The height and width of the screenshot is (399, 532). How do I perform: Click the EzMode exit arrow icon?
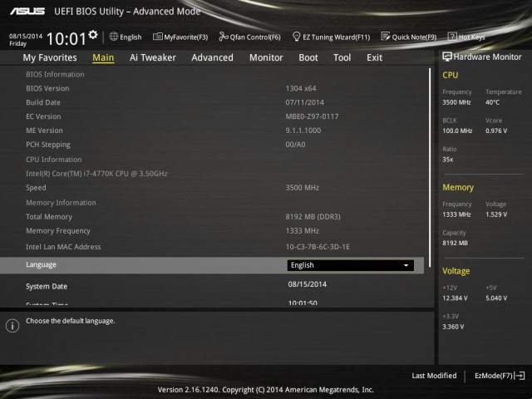pyautogui.click(x=520, y=376)
